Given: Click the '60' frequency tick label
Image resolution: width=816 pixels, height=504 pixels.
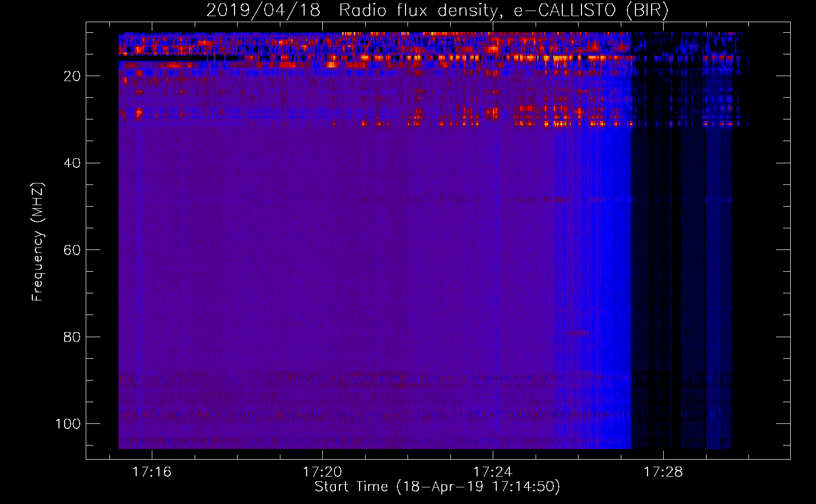Looking at the screenshot, I should 72,250.
